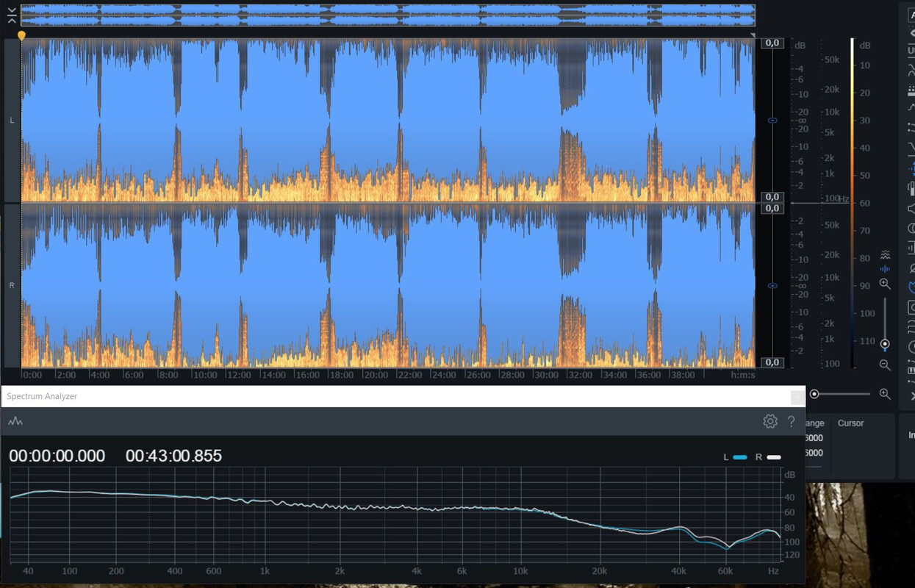The width and height of the screenshot is (915, 588).
Task: Click the spectrogram color scale bar
Action: [x=853, y=202]
